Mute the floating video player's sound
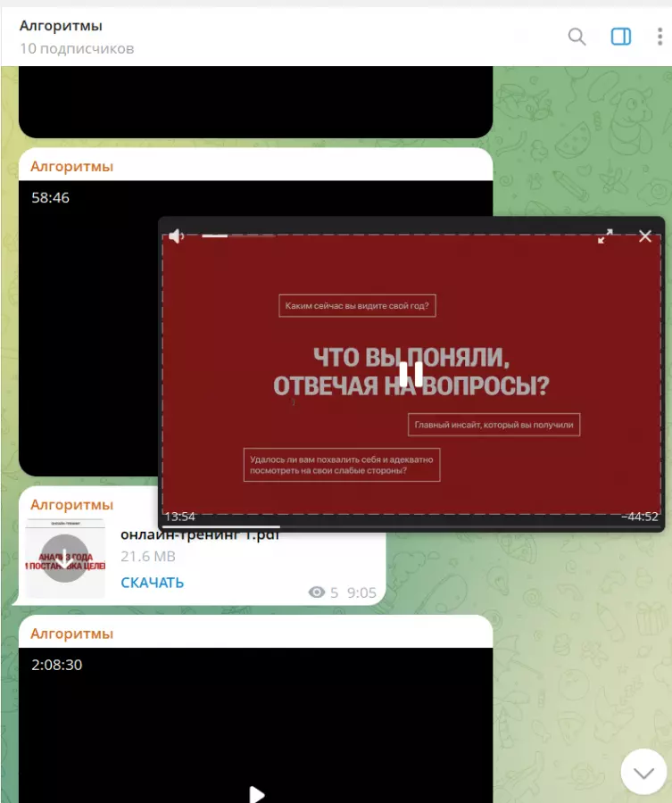Viewport: 672px width, 803px height. (177, 236)
